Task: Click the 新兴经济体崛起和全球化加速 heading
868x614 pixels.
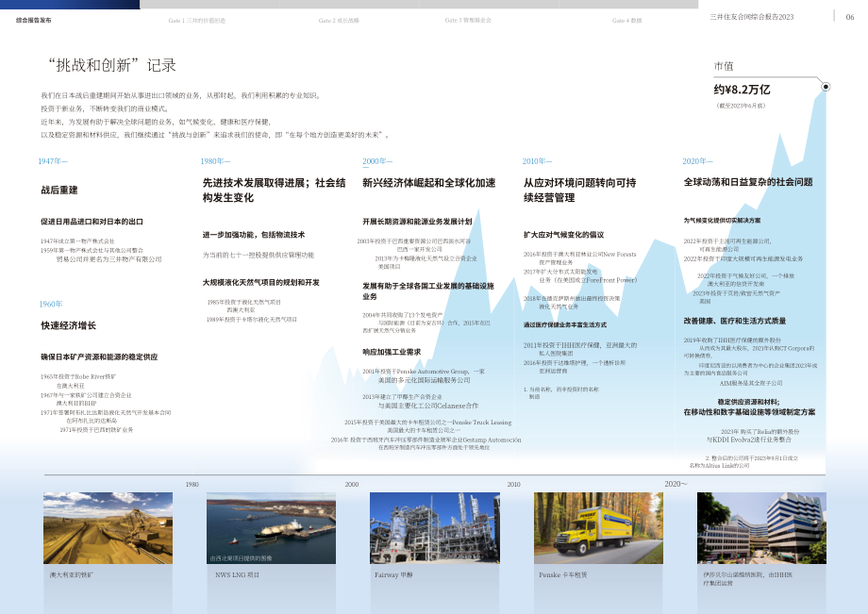Action: [x=429, y=183]
